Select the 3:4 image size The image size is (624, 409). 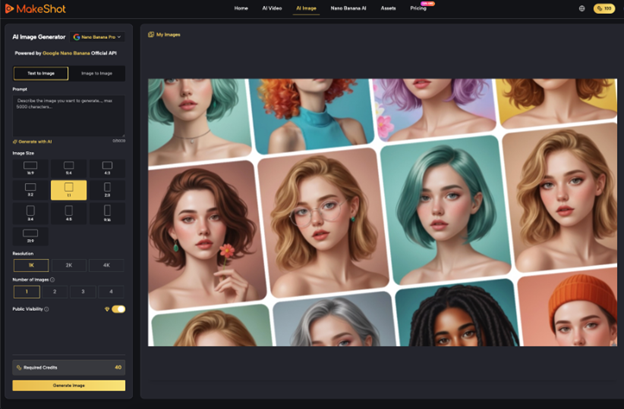pyautogui.click(x=30, y=213)
